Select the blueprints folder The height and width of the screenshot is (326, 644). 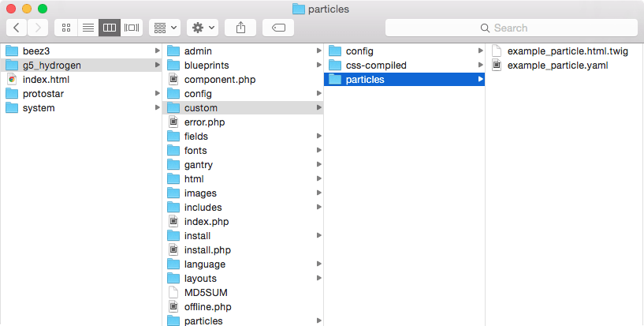pyautogui.click(x=243, y=65)
